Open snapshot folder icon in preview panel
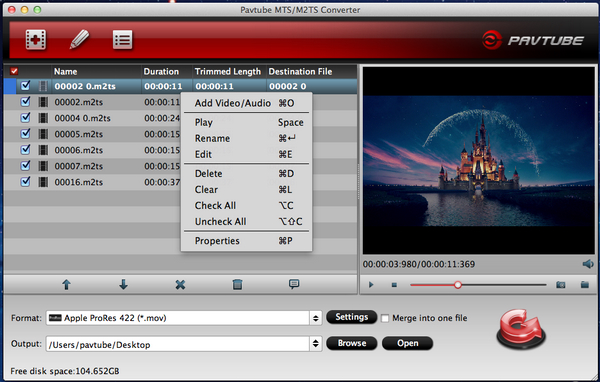Viewport: 600px width, 382px height. (x=584, y=284)
